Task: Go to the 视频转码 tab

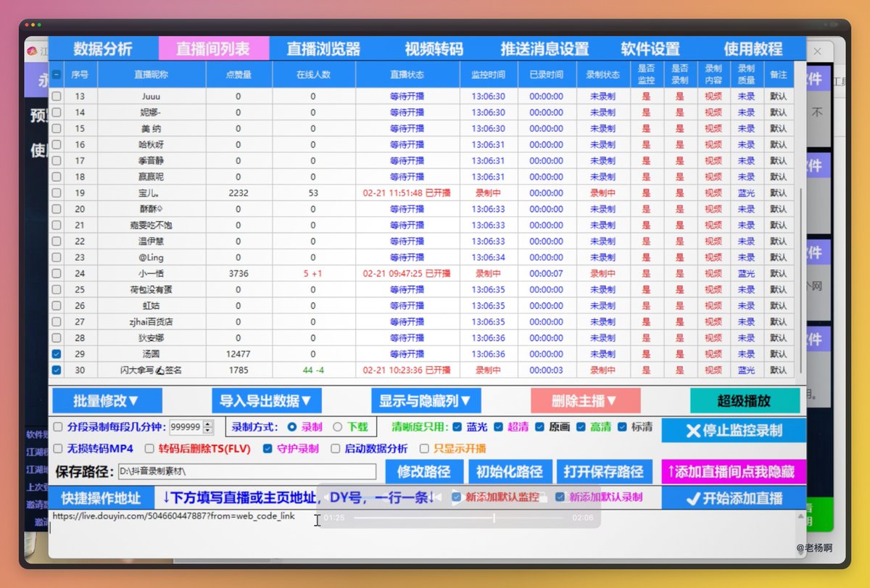Action: click(434, 49)
